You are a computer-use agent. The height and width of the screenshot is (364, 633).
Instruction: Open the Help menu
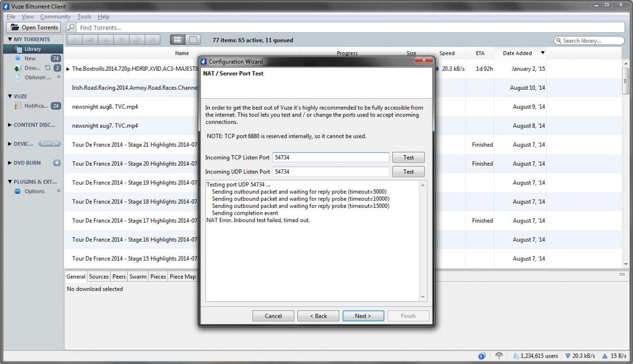[x=103, y=17]
